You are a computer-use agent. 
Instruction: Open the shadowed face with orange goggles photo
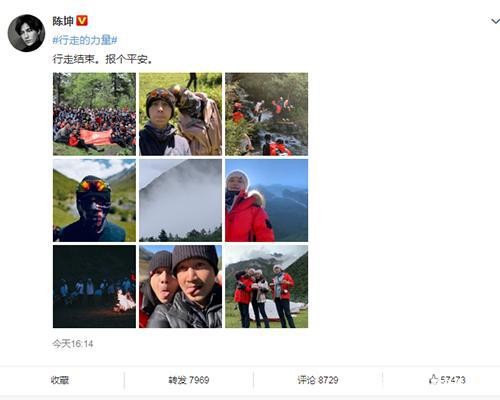point(94,200)
